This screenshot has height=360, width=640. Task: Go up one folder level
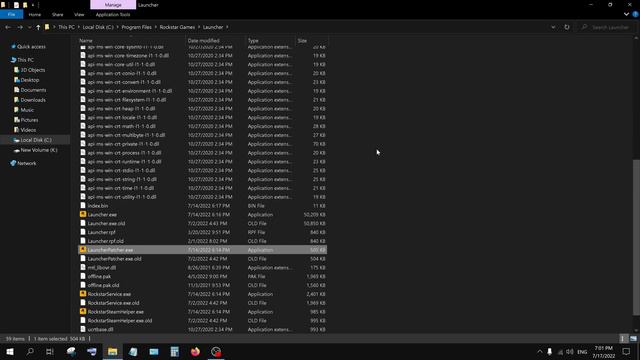pyautogui.click(x=38, y=27)
